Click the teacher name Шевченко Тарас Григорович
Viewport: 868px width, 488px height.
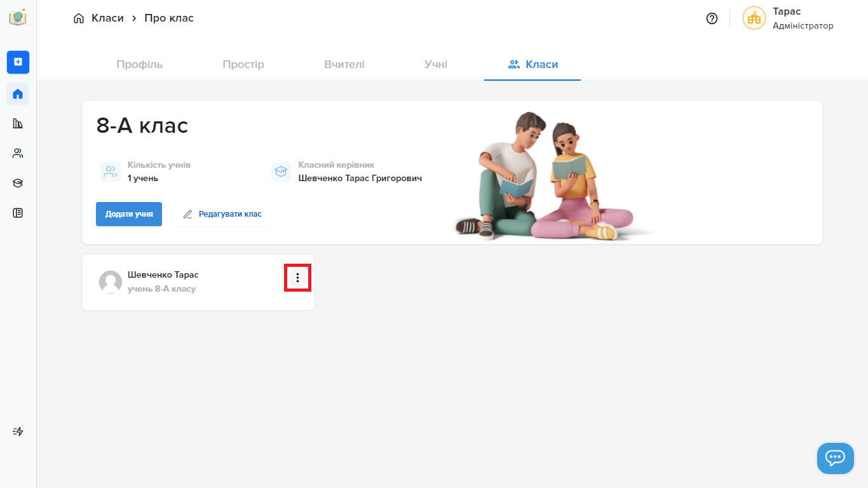(360, 179)
